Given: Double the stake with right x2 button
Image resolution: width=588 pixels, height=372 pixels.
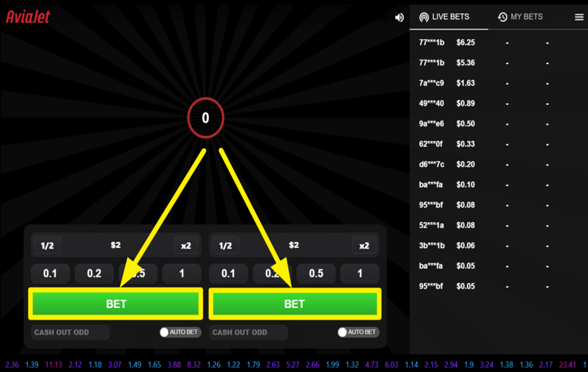Looking at the screenshot, I should point(364,245).
